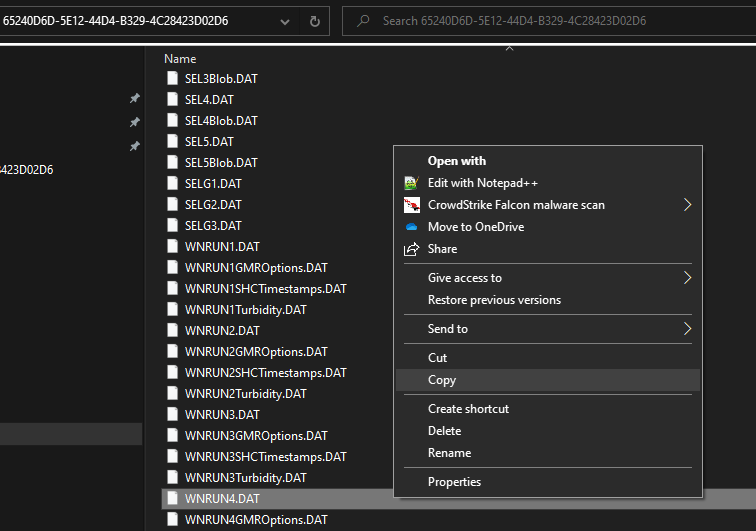Expand the Send to submenu arrow
756x531 pixels.
tap(688, 329)
